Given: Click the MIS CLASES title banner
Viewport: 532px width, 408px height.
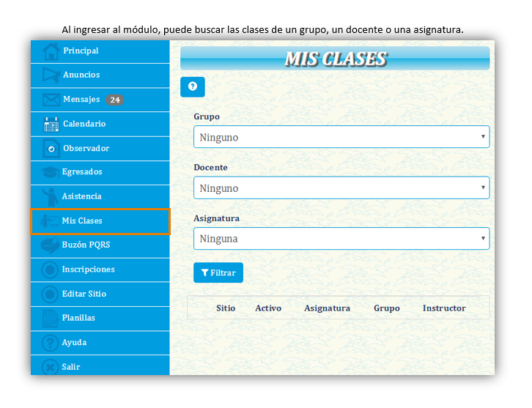Looking at the screenshot, I should (x=335, y=59).
